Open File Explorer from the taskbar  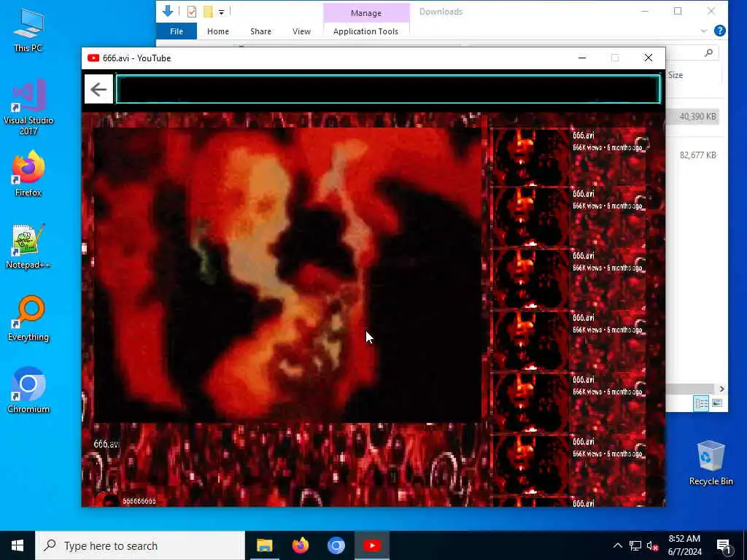tap(264, 545)
